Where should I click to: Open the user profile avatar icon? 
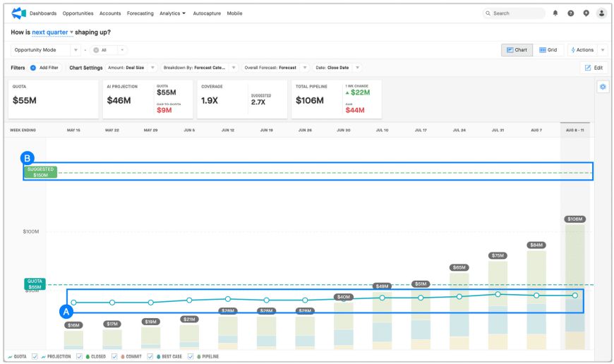pyautogui.click(x=601, y=13)
